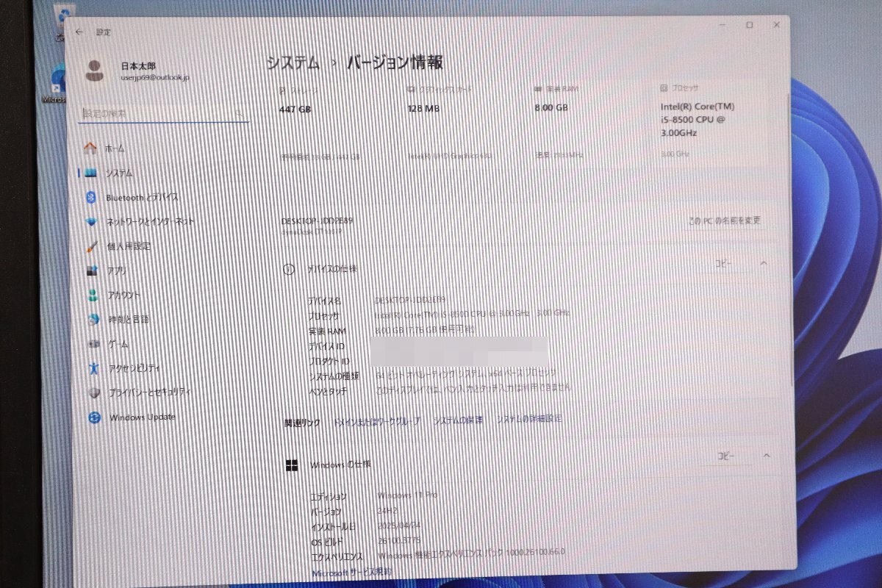The width and height of the screenshot is (882, 588).
Task: Open プライバシーとセキュリティ settings
Action: click(141, 392)
